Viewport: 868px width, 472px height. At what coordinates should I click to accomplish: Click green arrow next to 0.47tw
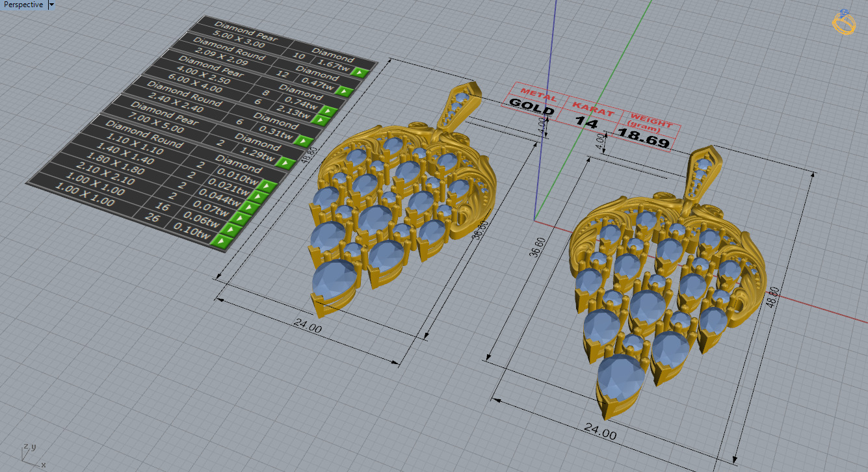(x=343, y=90)
